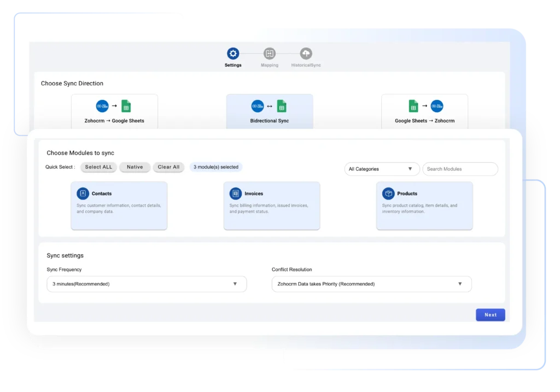The image size is (560, 392).
Task: Open the Mapping step icon
Action: point(269,53)
